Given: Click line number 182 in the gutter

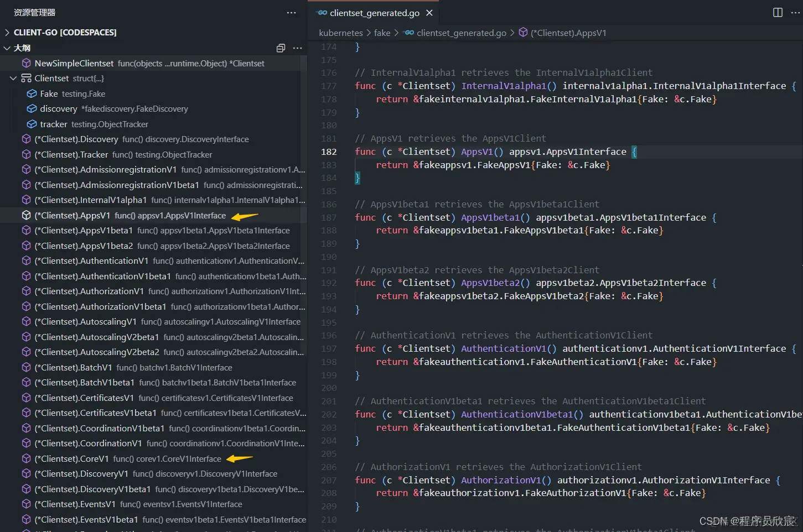Looking at the screenshot, I should [x=329, y=152].
